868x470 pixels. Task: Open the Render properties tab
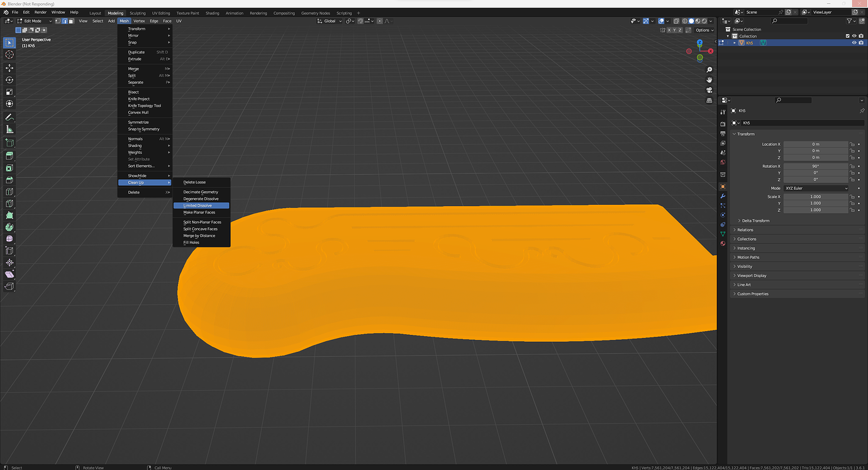(x=723, y=124)
